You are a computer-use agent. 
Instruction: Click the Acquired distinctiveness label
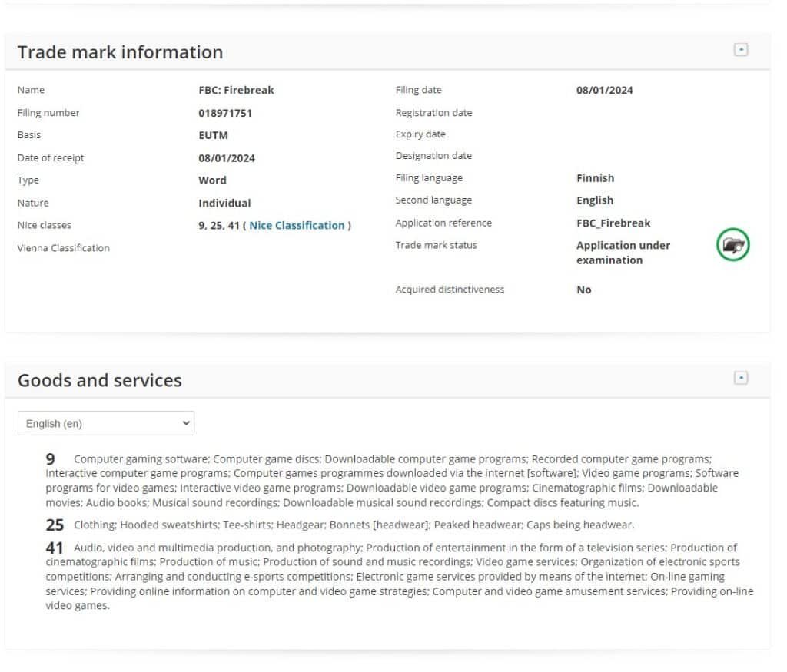pos(450,290)
